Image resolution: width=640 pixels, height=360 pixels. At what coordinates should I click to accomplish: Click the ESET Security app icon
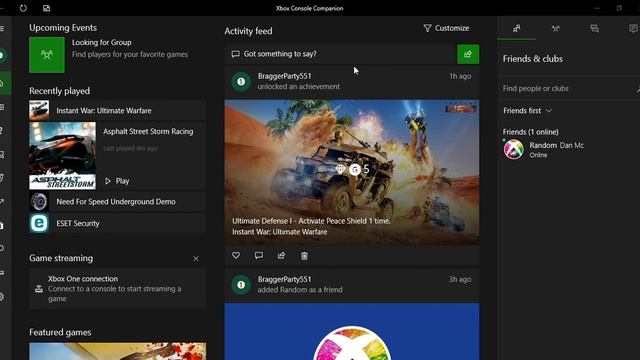(x=39, y=223)
